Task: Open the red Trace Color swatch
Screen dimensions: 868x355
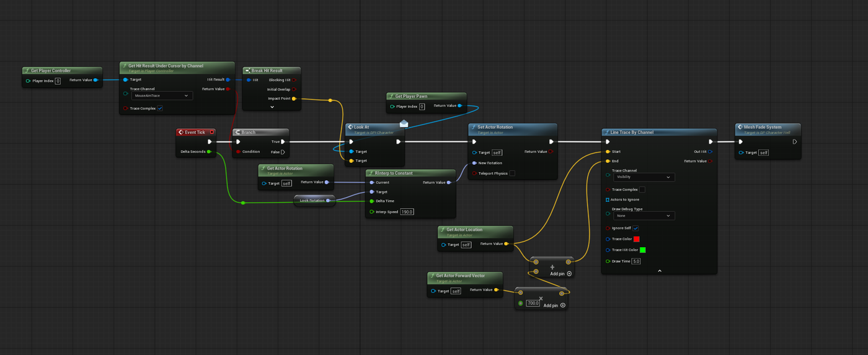Action: [637, 239]
